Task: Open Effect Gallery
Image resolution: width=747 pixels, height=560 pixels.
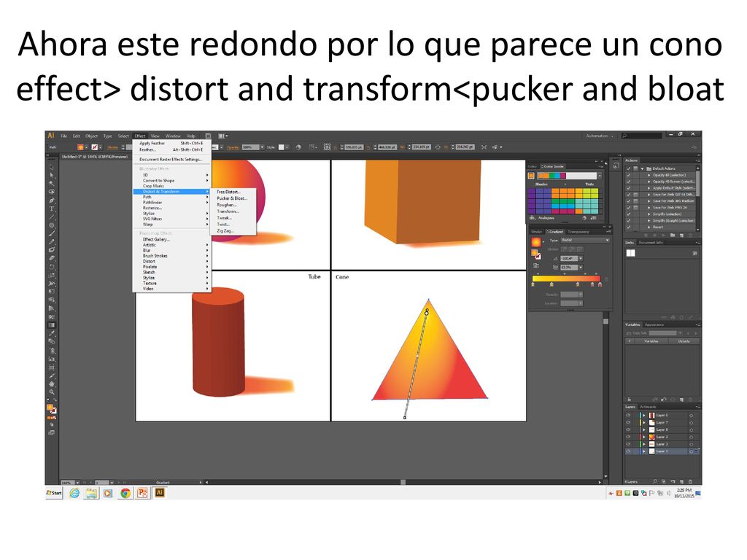Action: point(156,239)
